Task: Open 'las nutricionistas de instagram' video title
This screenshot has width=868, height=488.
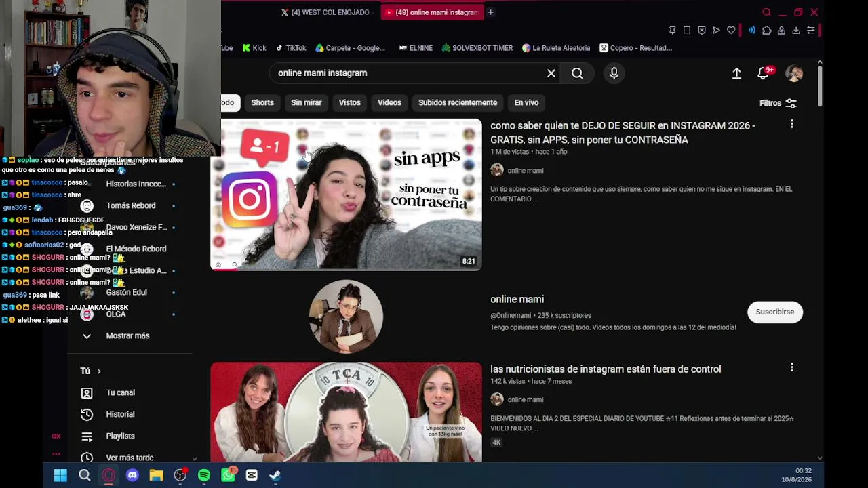Action: [606, 369]
